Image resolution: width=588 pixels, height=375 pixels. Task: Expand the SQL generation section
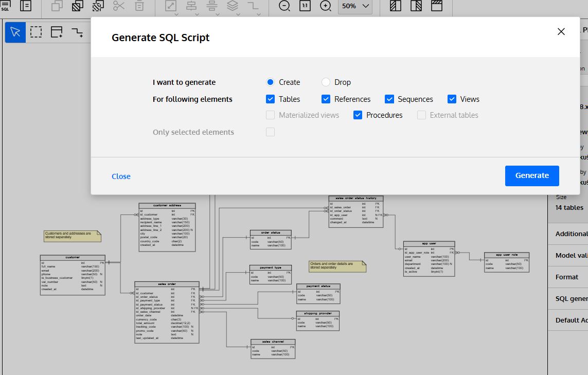pos(570,298)
